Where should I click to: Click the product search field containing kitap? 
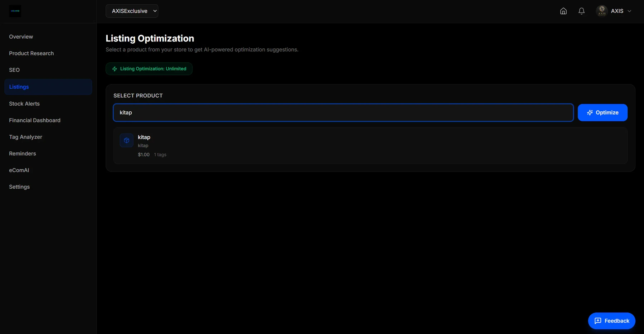click(x=343, y=112)
